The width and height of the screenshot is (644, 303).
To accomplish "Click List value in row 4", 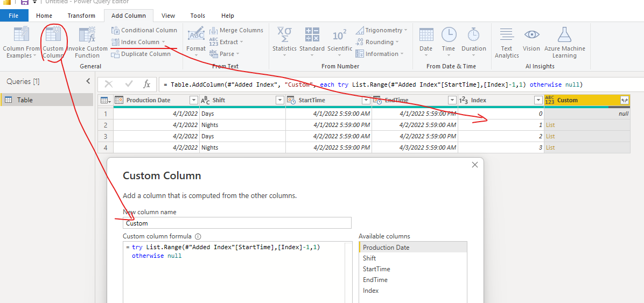I will 550,147.
